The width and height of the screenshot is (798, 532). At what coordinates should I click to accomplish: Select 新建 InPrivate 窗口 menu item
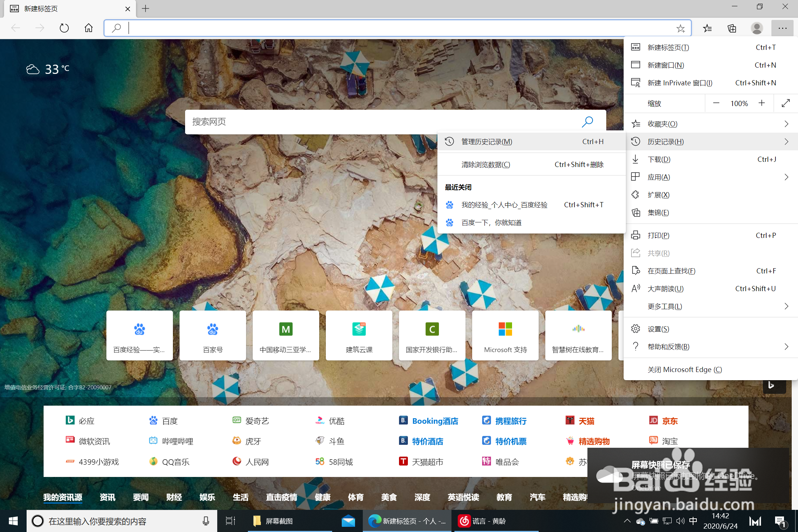(x=711, y=83)
